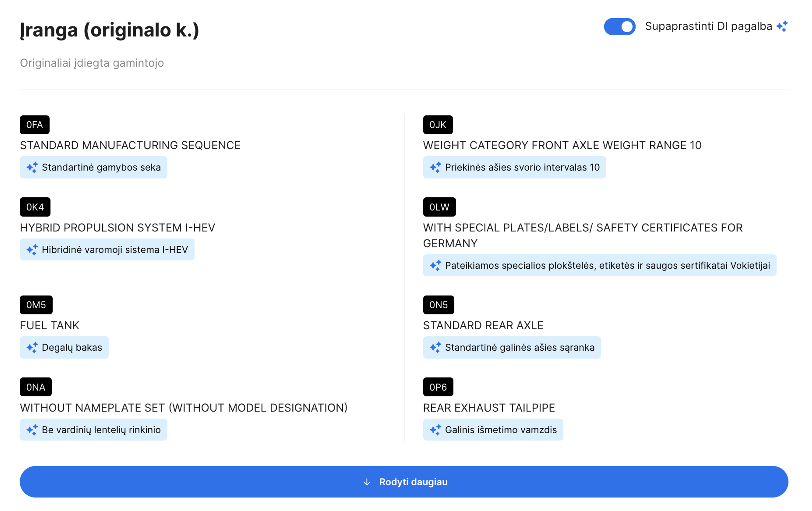
Task: Click the Standartinė gamybos seka translation chip
Action: 93,167
